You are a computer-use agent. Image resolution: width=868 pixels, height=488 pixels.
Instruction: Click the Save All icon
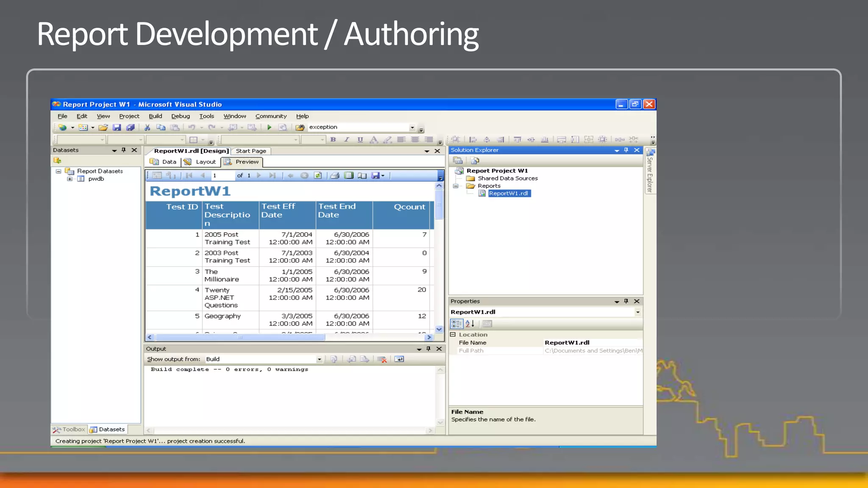tap(131, 128)
